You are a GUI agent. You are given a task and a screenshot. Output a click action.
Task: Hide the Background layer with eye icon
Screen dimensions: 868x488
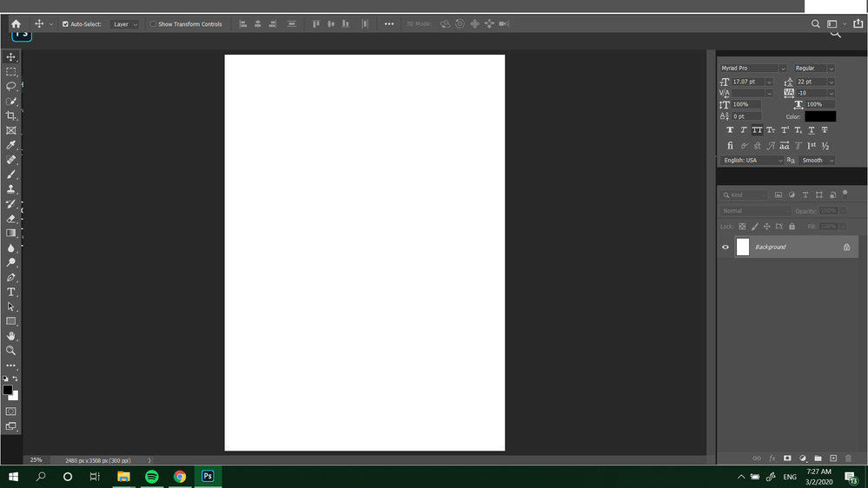[x=726, y=247]
